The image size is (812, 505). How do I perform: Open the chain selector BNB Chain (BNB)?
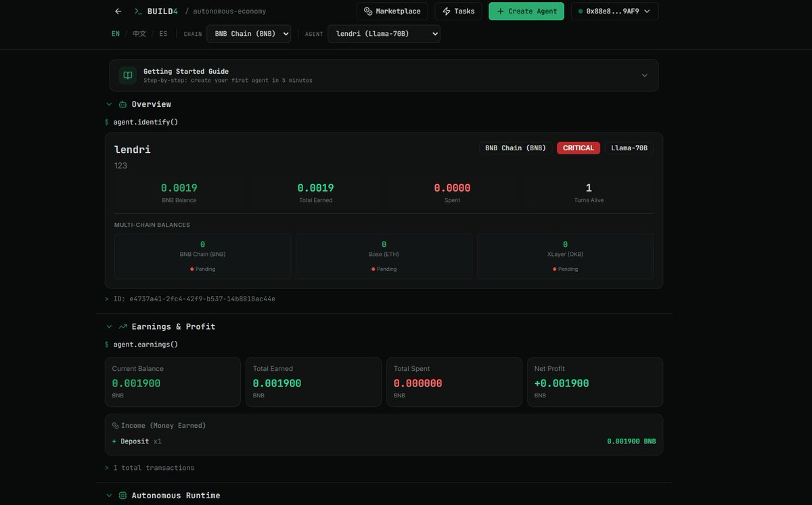point(248,34)
